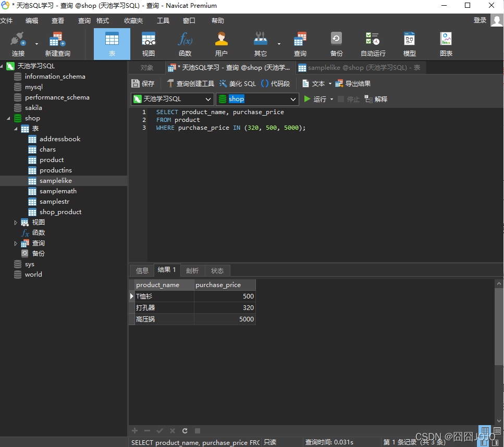Click the add record plus icon
The height and width of the screenshot is (447, 504).
click(x=134, y=431)
